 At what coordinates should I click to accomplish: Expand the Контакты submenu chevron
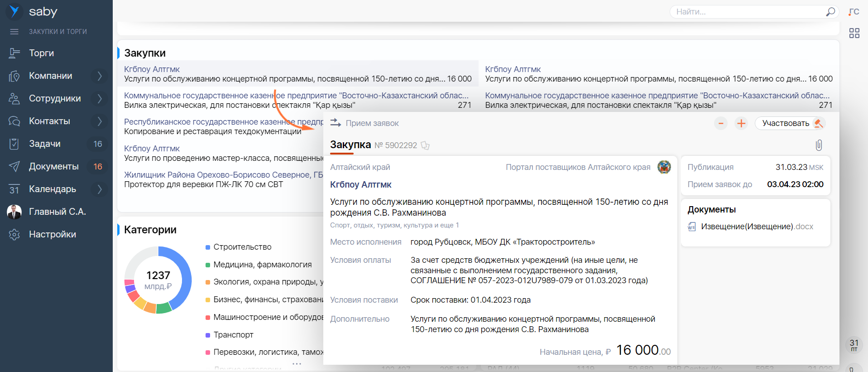(x=100, y=121)
